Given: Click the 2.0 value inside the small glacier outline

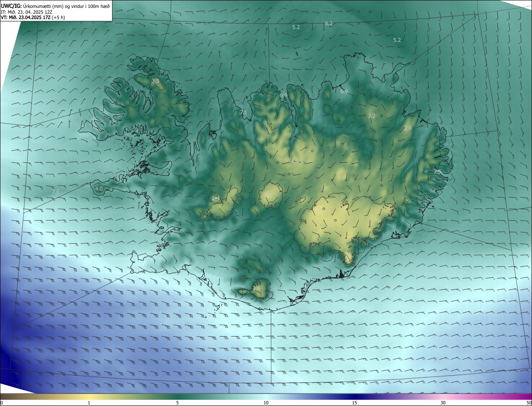Looking at the screenshot, I should [268, 196].
